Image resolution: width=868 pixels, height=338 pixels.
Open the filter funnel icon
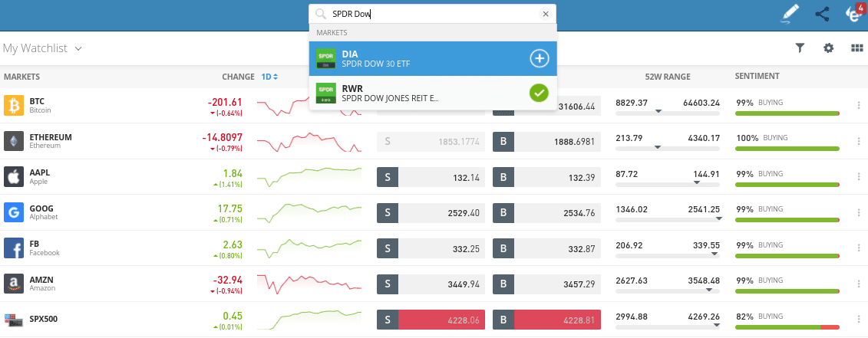click(800, 48)
